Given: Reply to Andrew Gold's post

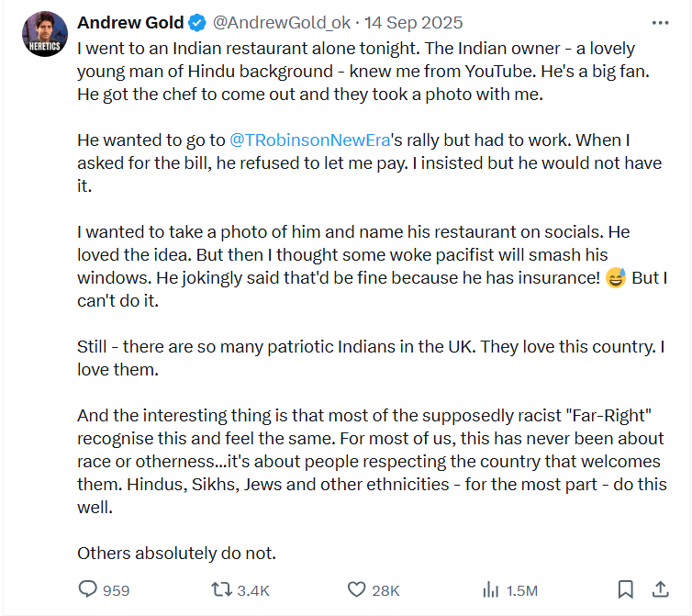Looking at the screenshot, I should coord(88,589).
